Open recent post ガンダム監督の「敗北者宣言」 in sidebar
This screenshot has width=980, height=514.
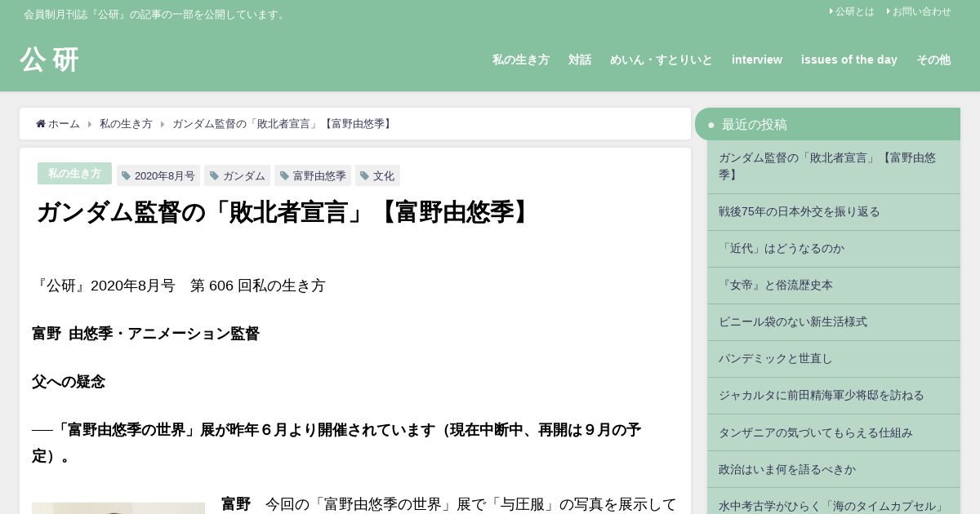coord(834,166)
